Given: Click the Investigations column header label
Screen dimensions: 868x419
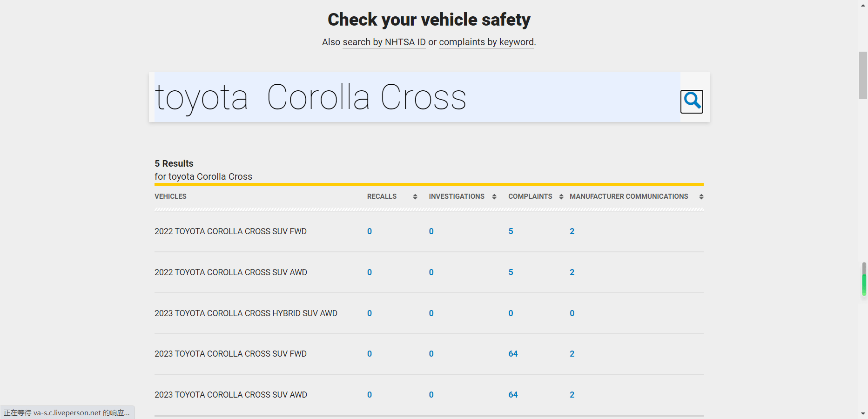Looking at the screenshot, I should 457,196.
